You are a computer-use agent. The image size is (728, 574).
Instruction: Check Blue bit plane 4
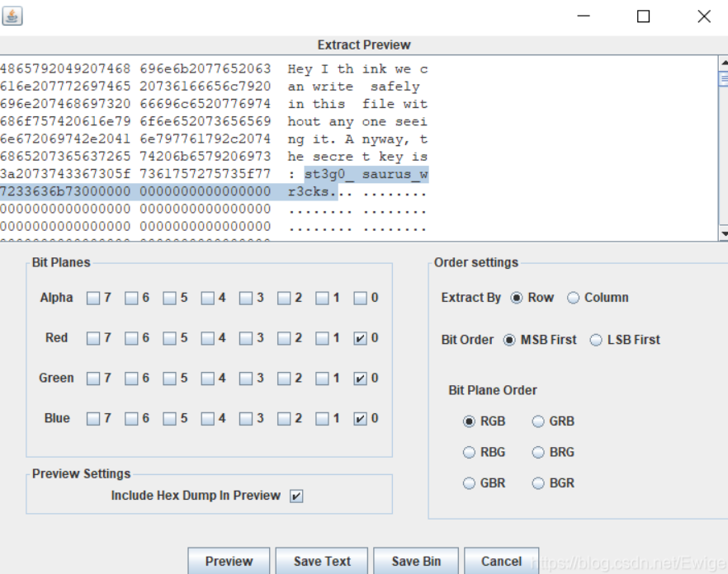[207, 419]
